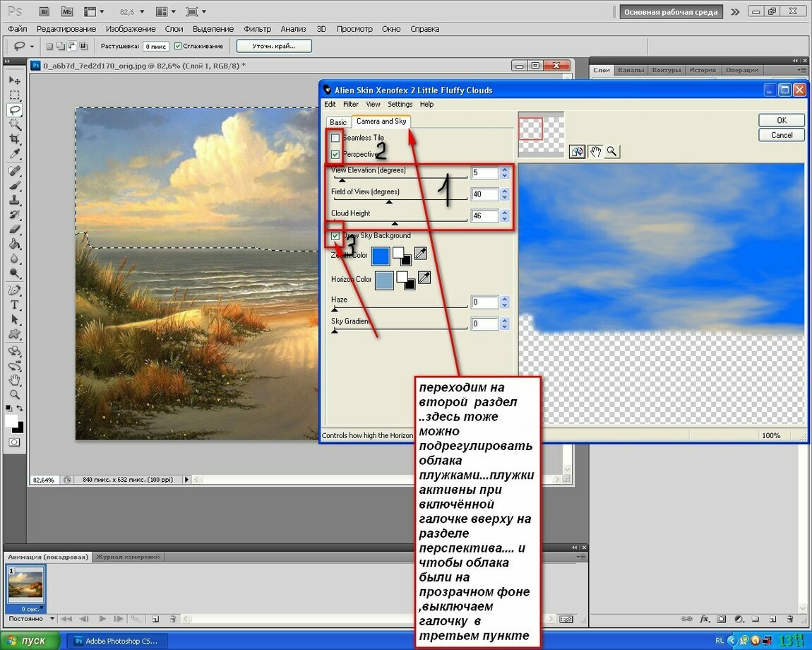Click the Zenith Color blue swatch
Viewport: 812px width, 650px height.
(x=381, y=256)
